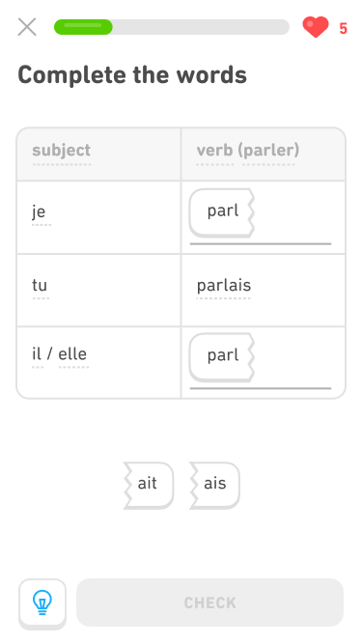The height and width of the screenshot is (644, 362).
Task: Tap the word "il" for translation
Action: [37, 353]
